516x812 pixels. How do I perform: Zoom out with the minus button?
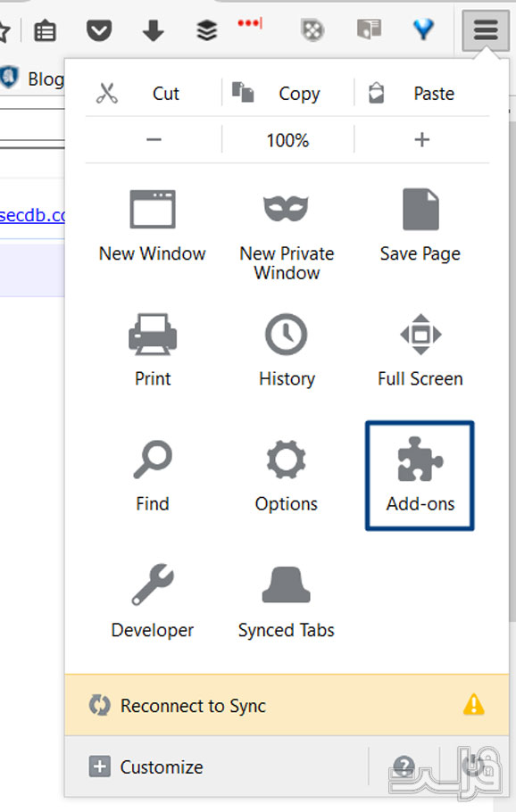pos(154,139)
